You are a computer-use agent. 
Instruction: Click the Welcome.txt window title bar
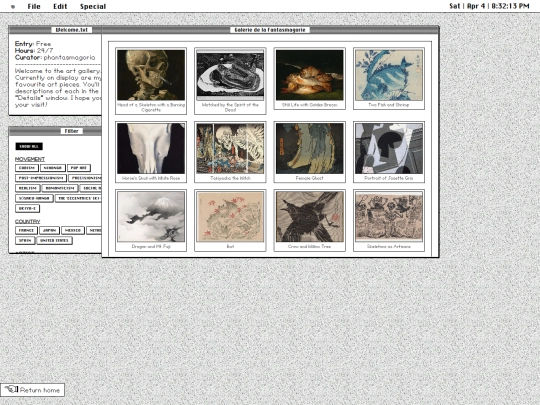tap(55, 30)
